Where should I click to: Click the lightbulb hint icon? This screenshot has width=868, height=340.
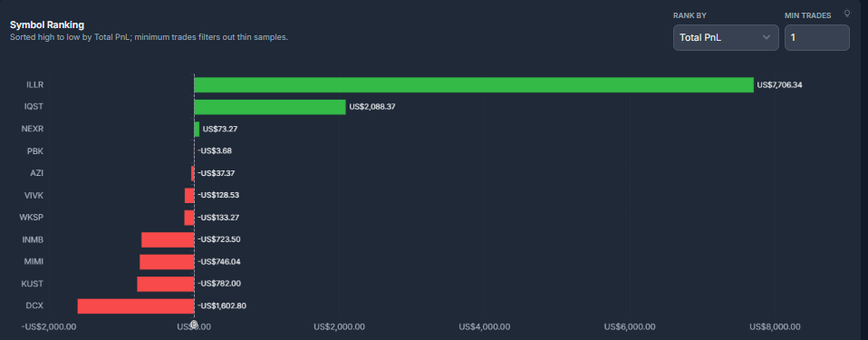[846, 14]
